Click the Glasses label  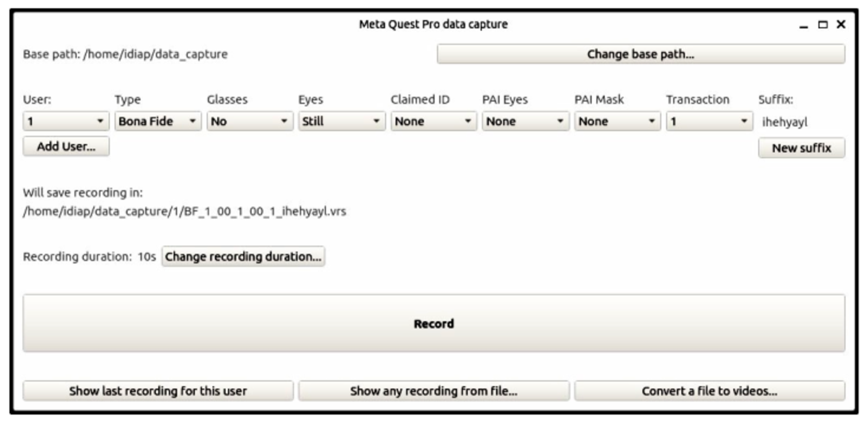(x=227, y=100)
